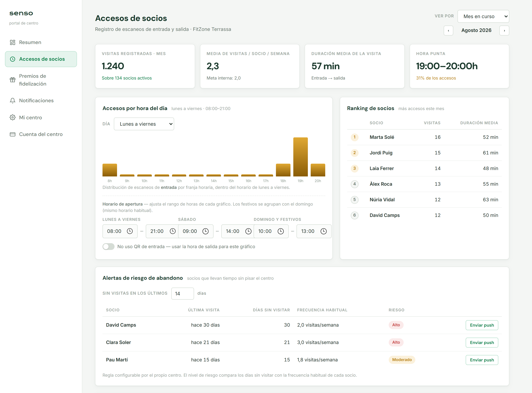
Task: Click '31% de los accesos' text
Action: coord(436,78)
